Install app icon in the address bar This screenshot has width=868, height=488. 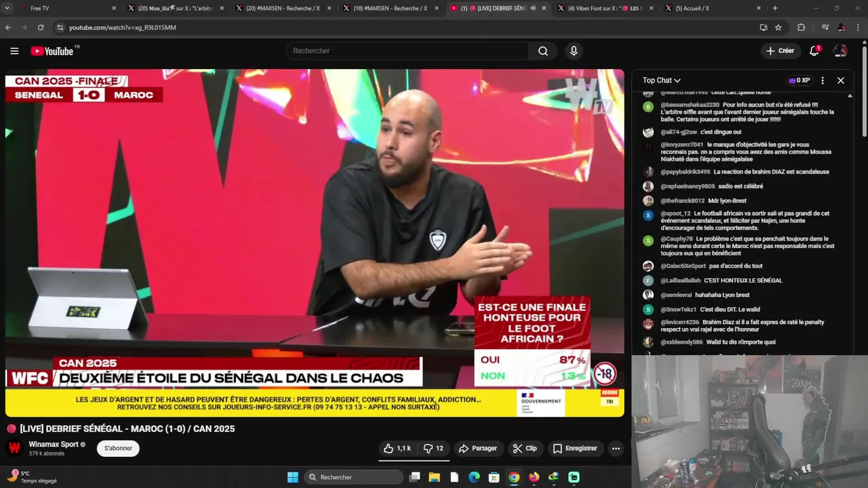(764, 27)
